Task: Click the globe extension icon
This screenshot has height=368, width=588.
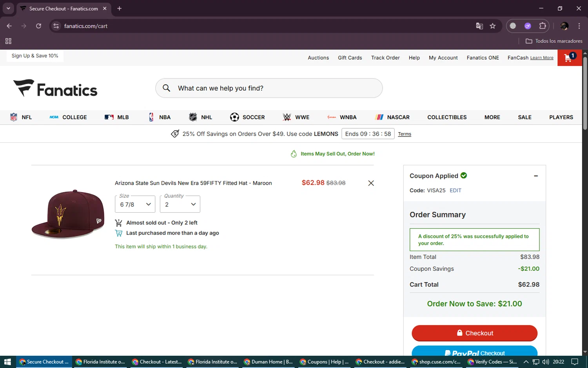Action: (513, 26)
